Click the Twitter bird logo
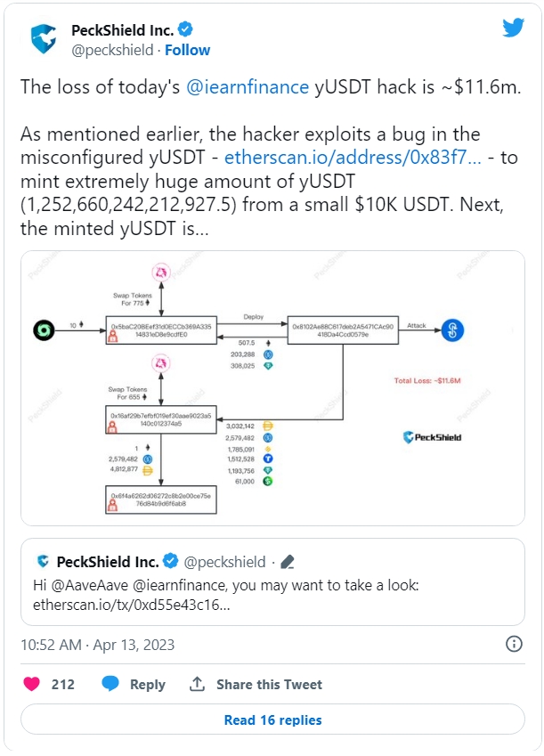This screenshot has height=756, width=544. pyautogui.click(x=513, y=28)
